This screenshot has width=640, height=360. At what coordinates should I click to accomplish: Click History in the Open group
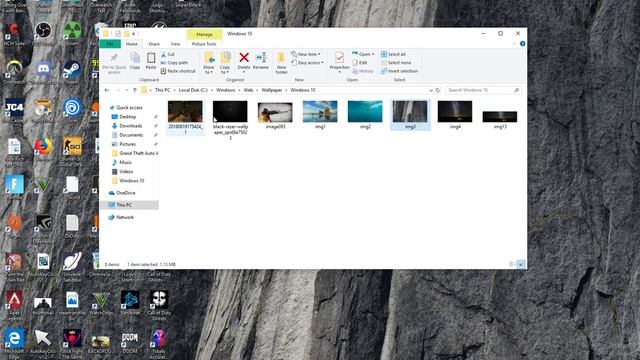[x=363, y=71]
